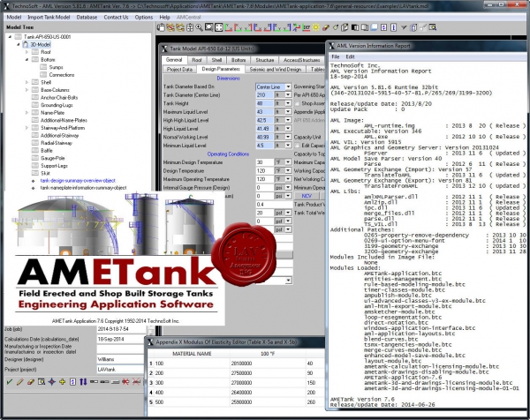Open unit dropdown for Tank Height
Viewport: 530px width, 420px height.
tap(288, 103)
